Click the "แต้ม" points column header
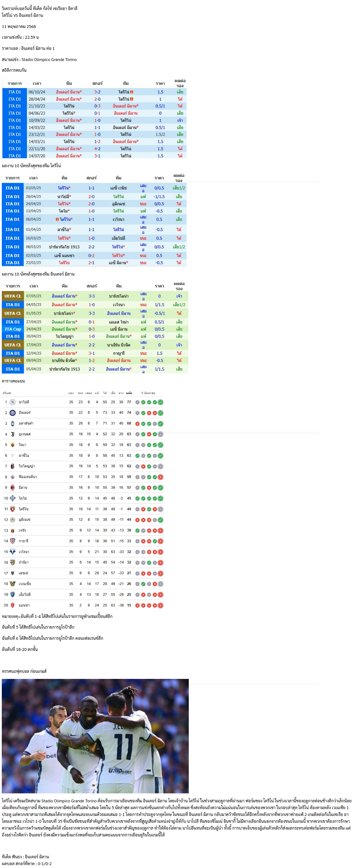This screenshot has height=868, width=356. (x=129, y=393)
